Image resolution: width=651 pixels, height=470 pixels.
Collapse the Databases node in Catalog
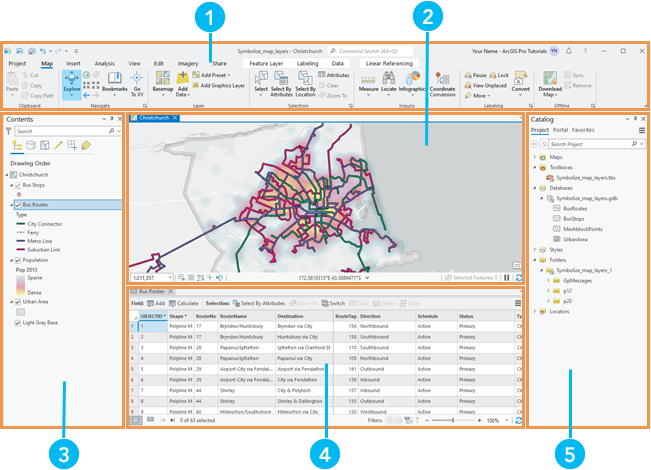[535, 188]
